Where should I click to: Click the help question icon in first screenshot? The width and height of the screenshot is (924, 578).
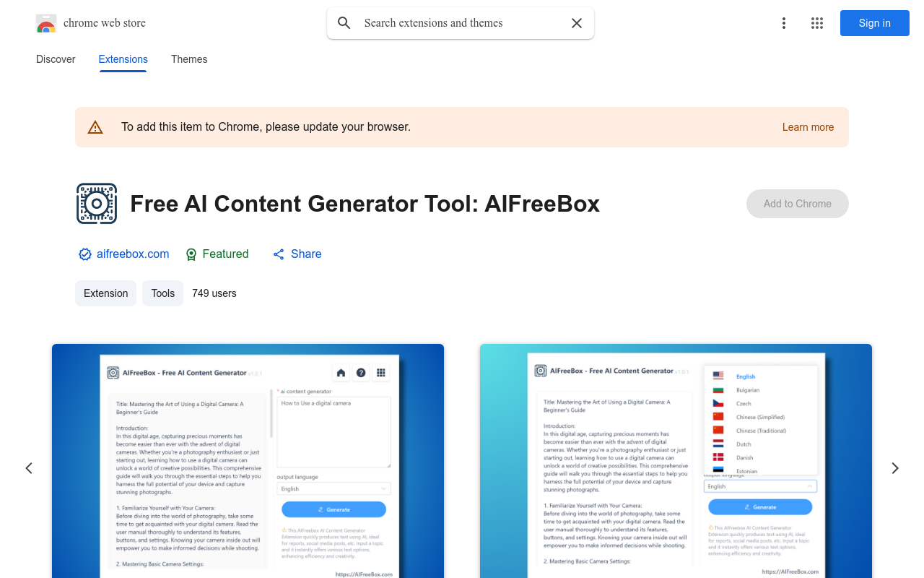[361, 373]
